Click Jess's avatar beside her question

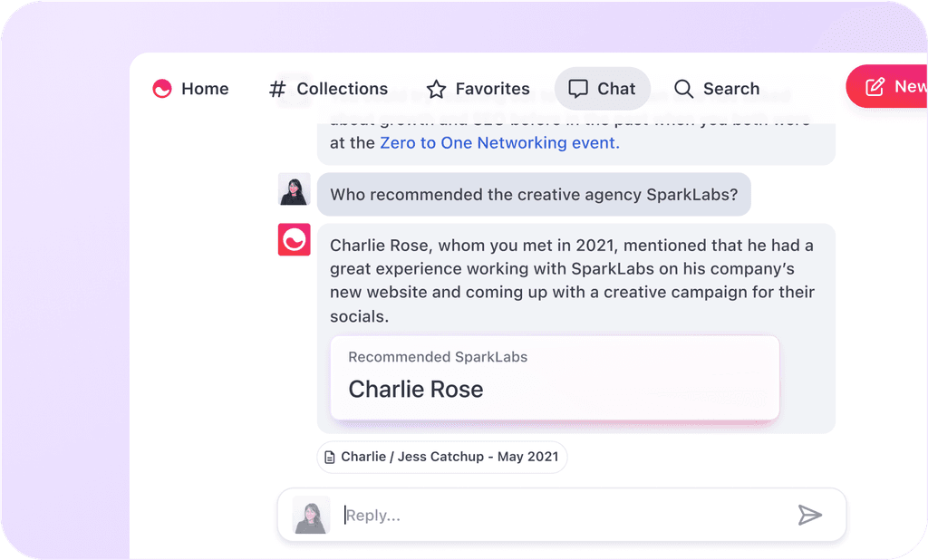tap(294, 190)
